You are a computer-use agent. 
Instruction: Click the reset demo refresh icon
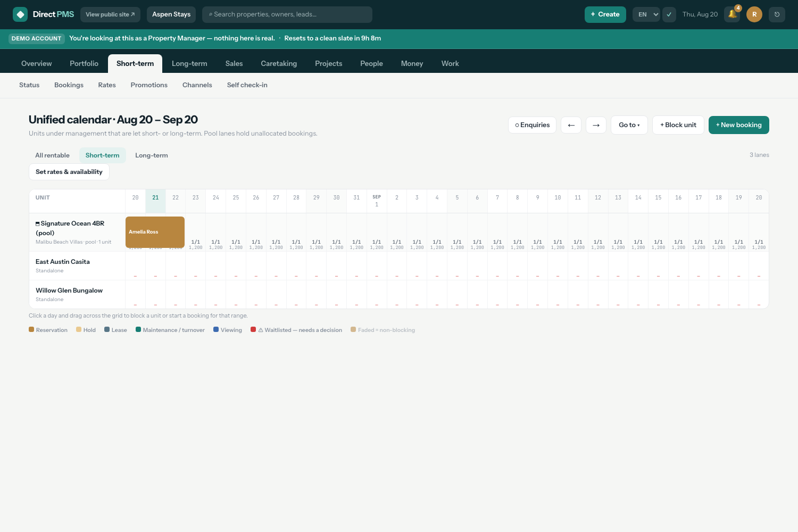(x=777, y=14)
